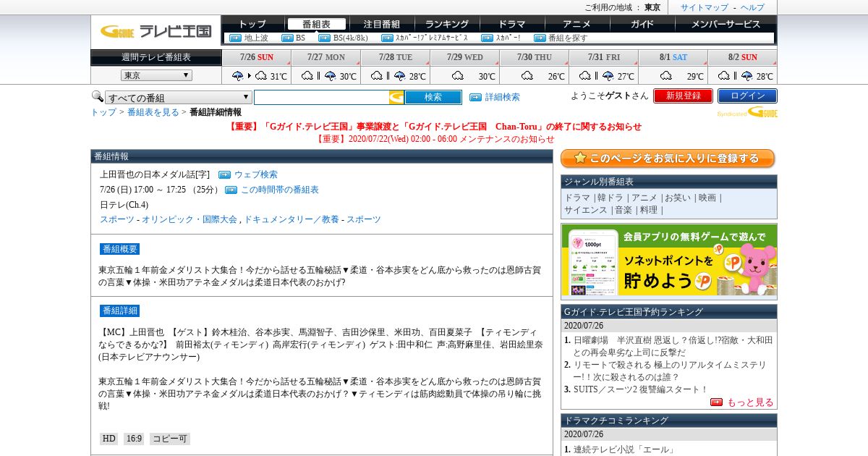
Task: Open the ランキング menu
Action: tap(446, 24)
